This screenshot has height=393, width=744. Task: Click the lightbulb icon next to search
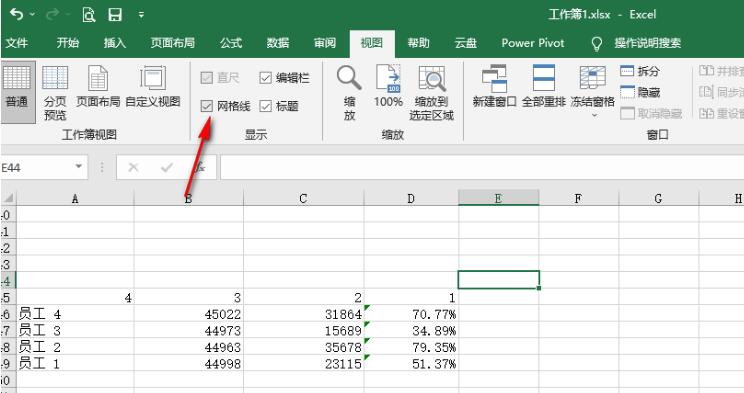[596, 44]
